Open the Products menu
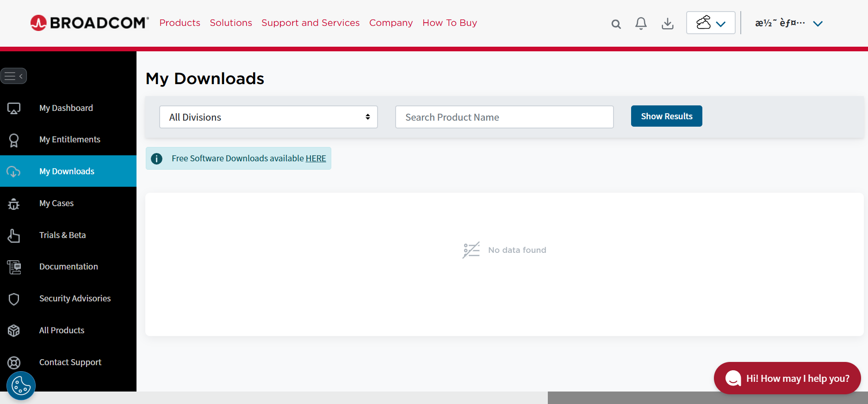Screen dimensions: 868x404 (x=180, y=23)
